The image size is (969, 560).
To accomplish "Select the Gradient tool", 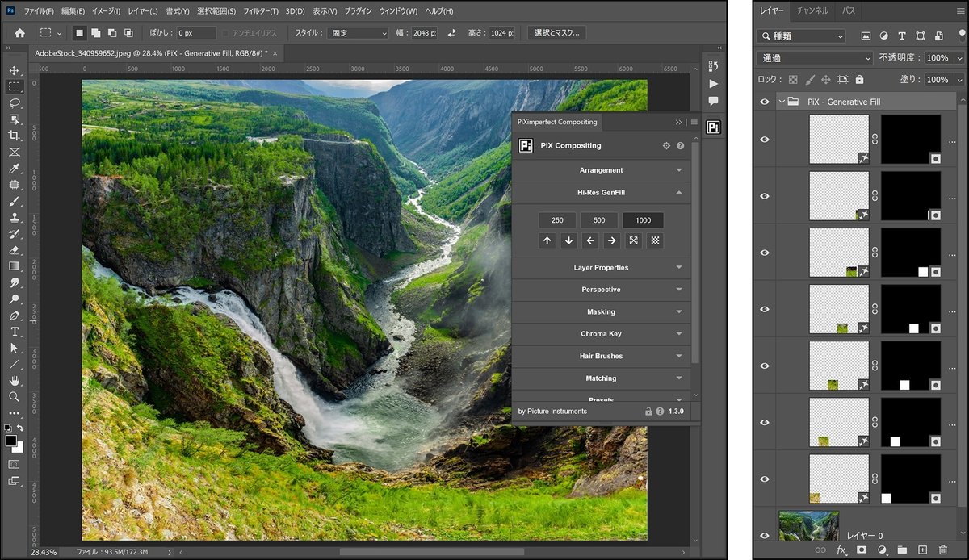I will pyautogui.click(x=15, y=266).
